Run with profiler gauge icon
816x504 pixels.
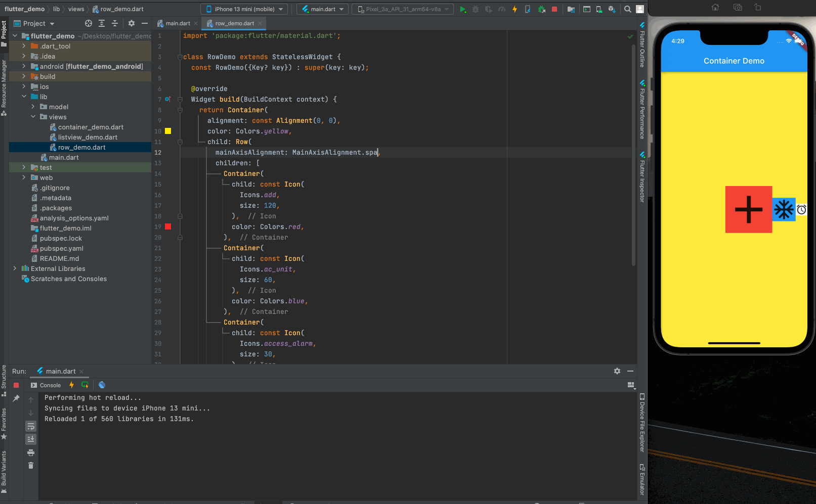pos(501,9)
